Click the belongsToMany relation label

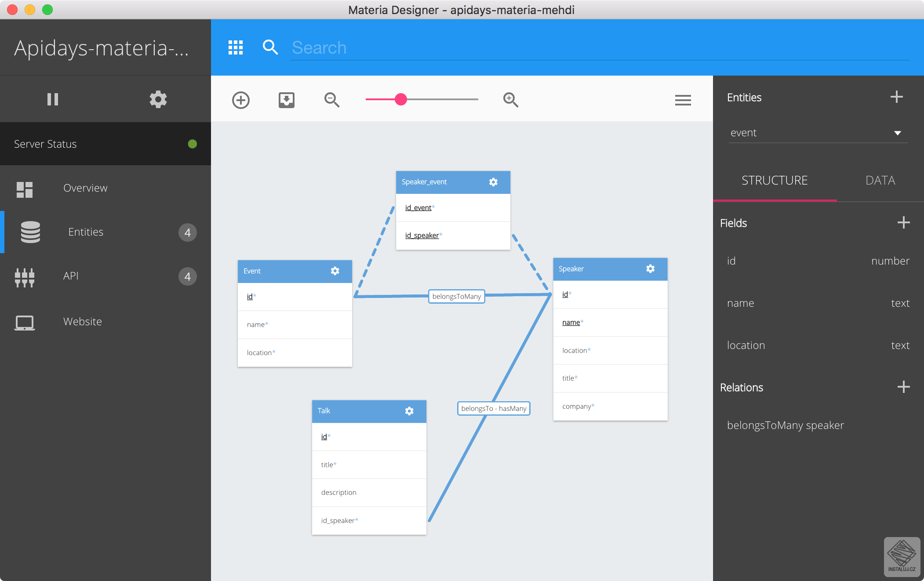point(456,296)
